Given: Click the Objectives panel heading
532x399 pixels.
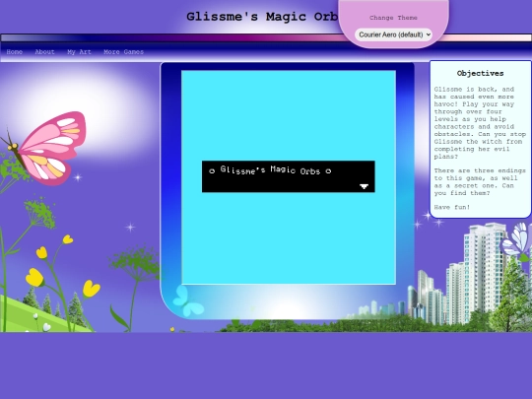Looking at the screenshot, I should click(480, 73).
